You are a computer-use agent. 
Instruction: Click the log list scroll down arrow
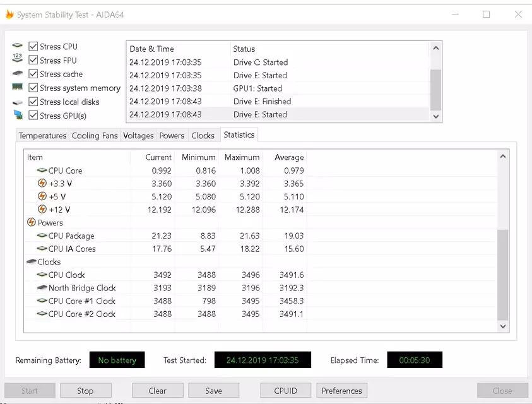coord(436,116)
